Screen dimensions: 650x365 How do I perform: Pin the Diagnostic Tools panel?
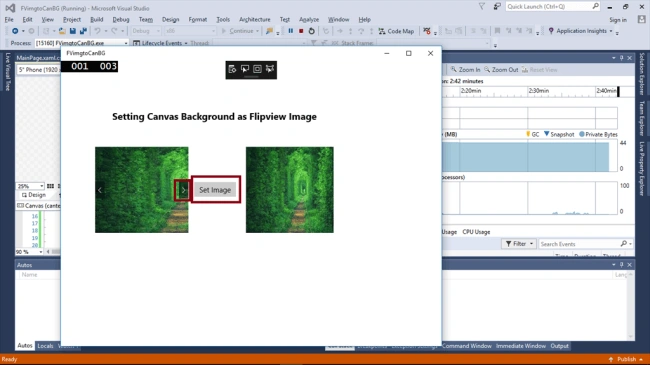pyautogui.click(x=621, y=58)
